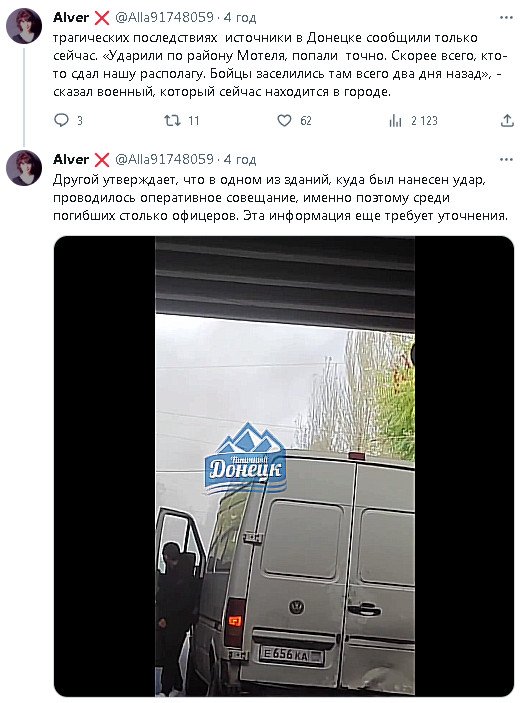Screen dimensions: 529x703
Task: Click the retweet icon showing 11
Action: tap(172, 120)
